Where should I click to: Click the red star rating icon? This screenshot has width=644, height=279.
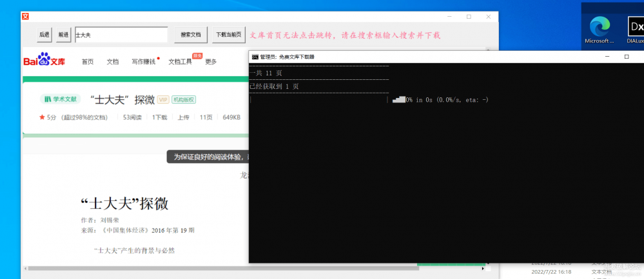[x=42, y=117]
